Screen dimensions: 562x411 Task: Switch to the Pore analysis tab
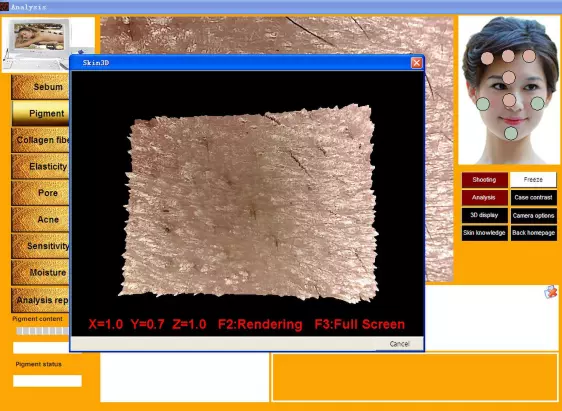coord(40,193)
